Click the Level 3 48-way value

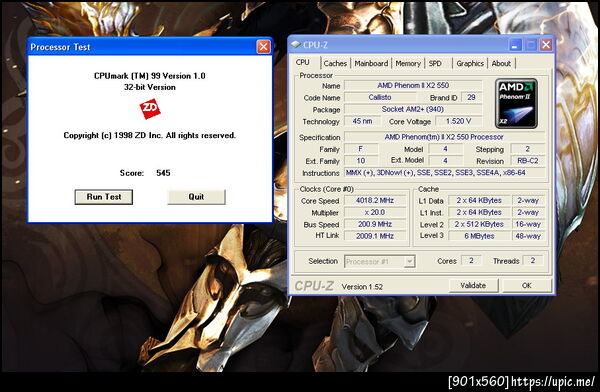tap(528, 236)
